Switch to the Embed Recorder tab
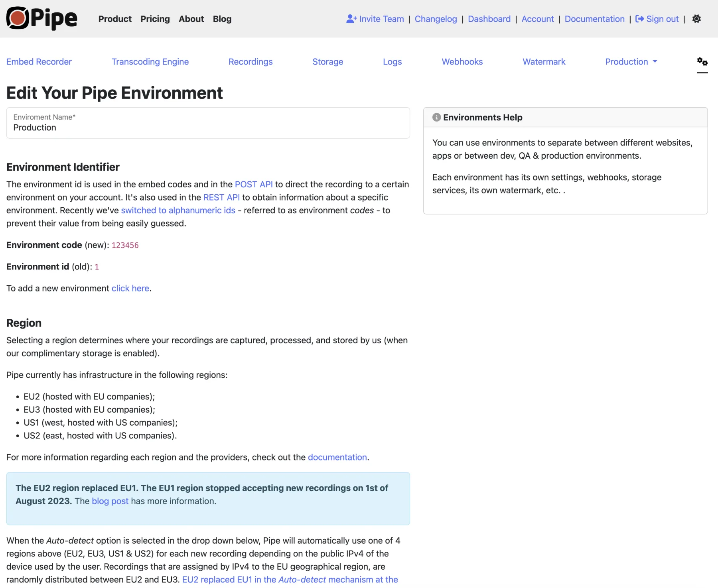Image resolution: width=718 pixels, height=588 pixels. (39, 62)
